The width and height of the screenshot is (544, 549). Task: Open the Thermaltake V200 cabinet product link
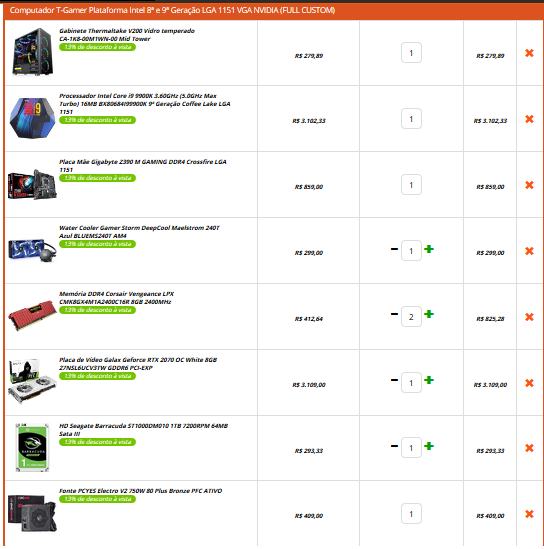tap(127, 35)
